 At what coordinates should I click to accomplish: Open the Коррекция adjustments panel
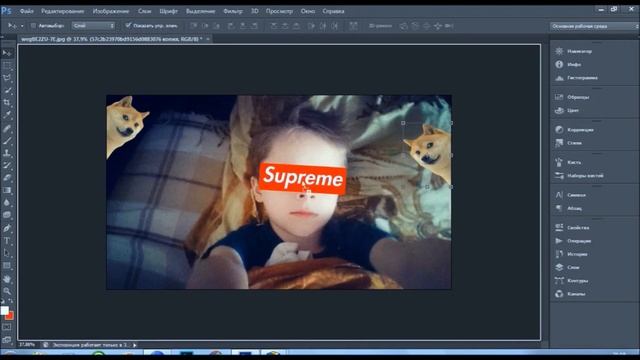(x=574, y=130)
